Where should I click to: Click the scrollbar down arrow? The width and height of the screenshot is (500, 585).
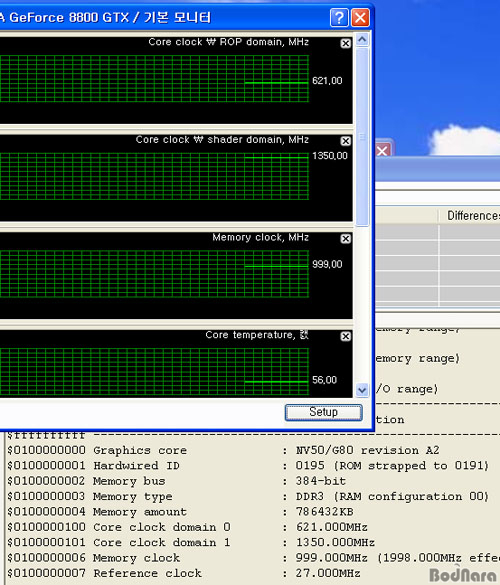click(x=362, y=390)
